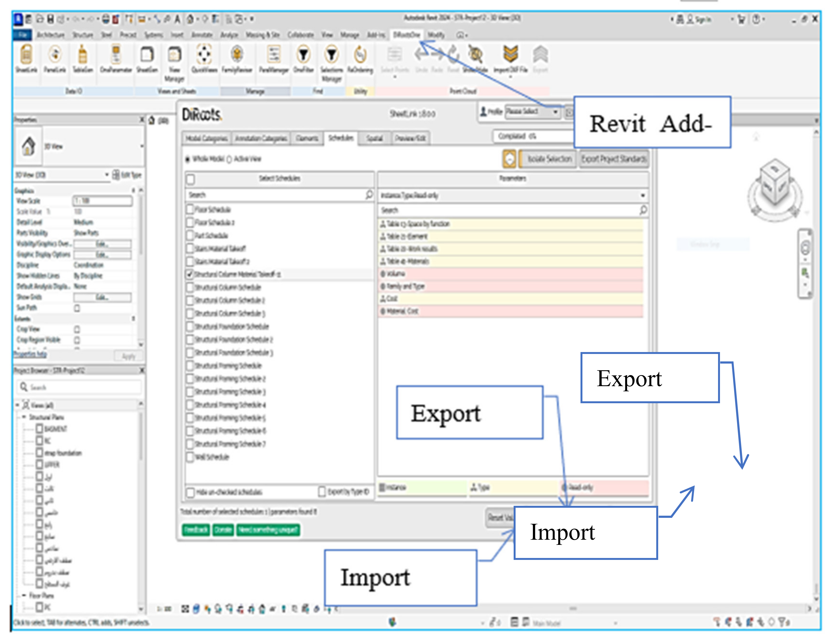Click the Text tool in quick access toolbar
The image size is (833, 644).
coord(177,19)
